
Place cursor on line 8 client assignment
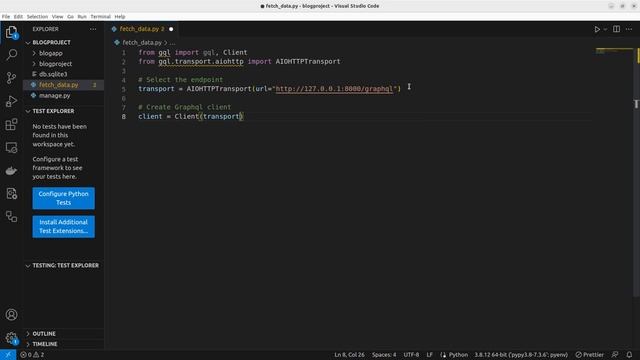coord(191,116)
